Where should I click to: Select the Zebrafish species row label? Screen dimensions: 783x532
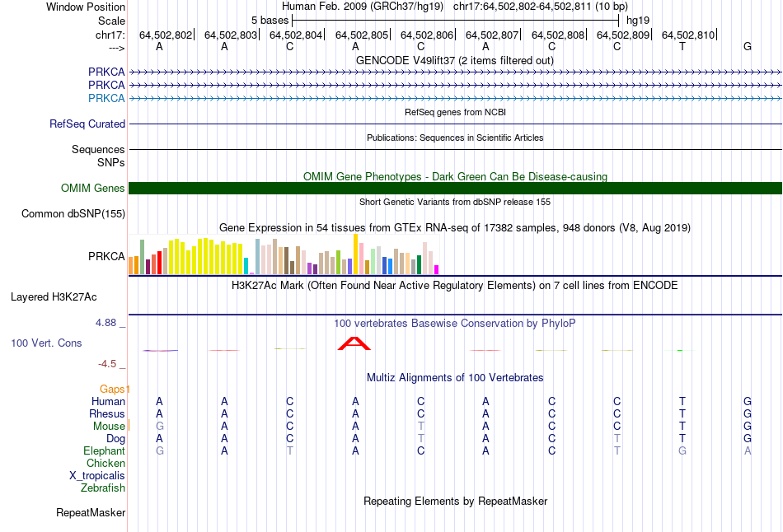click(103, 488)
